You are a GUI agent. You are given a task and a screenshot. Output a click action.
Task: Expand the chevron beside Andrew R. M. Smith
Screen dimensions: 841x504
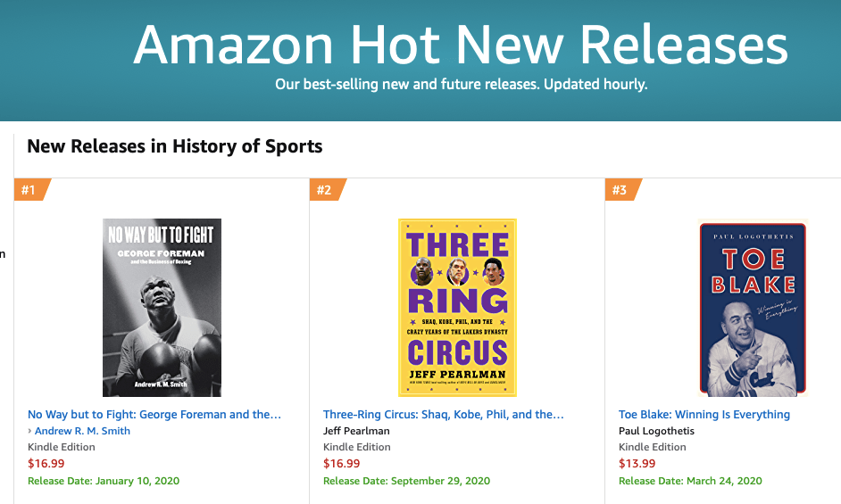click(x=29, y=431)
